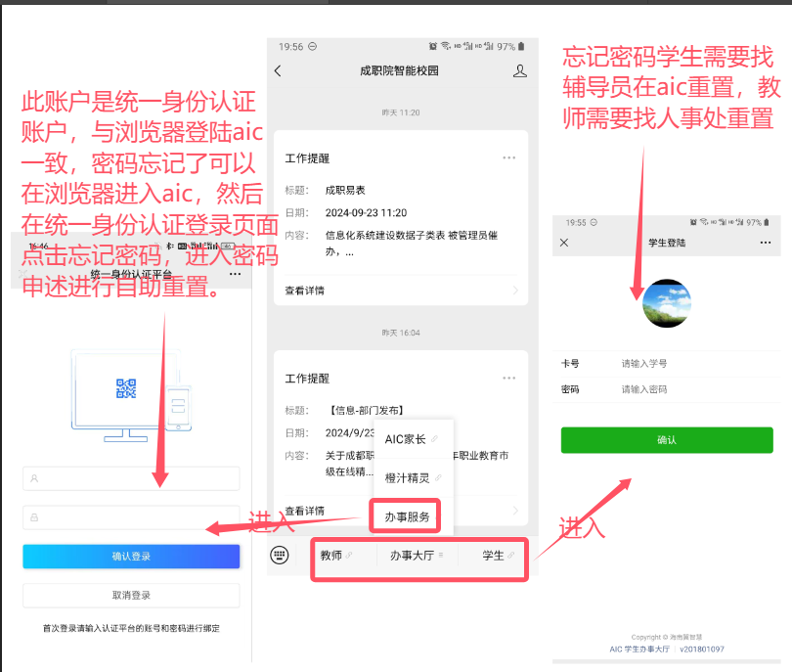
Task: Click the QR code on the authentication platform
Action: 126,388
